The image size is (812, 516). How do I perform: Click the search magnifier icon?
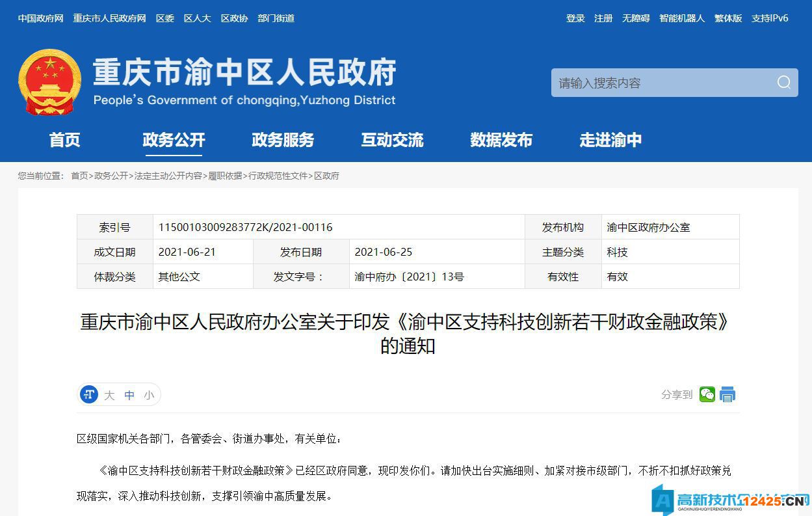(x=783, y=83)
